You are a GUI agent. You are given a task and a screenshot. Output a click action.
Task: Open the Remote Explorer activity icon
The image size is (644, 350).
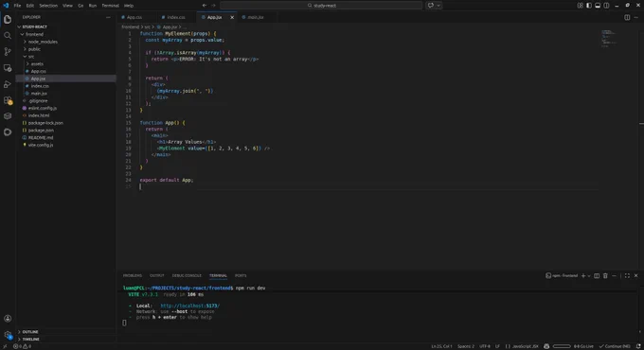tap(8, 68)
